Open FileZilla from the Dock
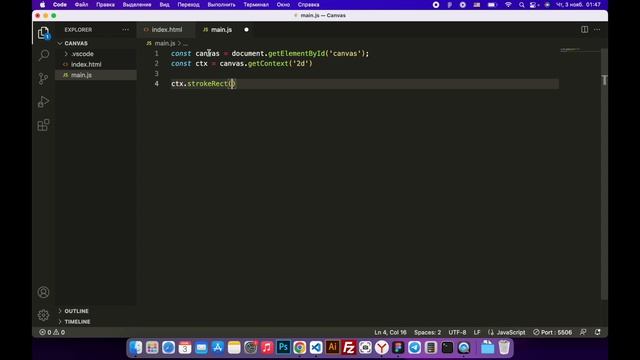The image size is (640, 360). click(x=349, y=347)
